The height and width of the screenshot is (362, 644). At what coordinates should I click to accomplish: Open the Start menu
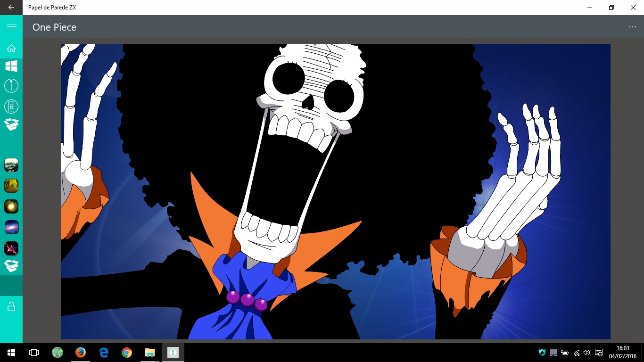10,352
